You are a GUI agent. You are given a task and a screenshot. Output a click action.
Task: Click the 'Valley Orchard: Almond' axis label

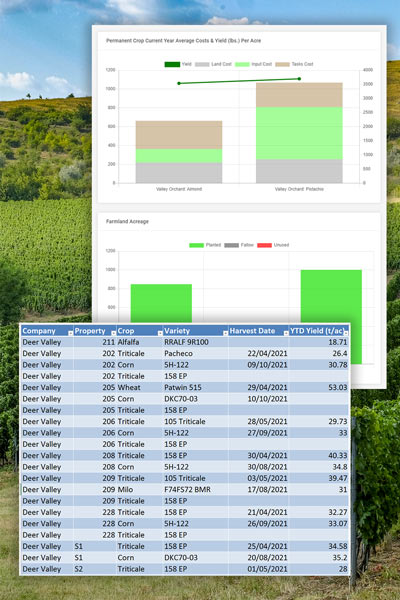(179, 189)
